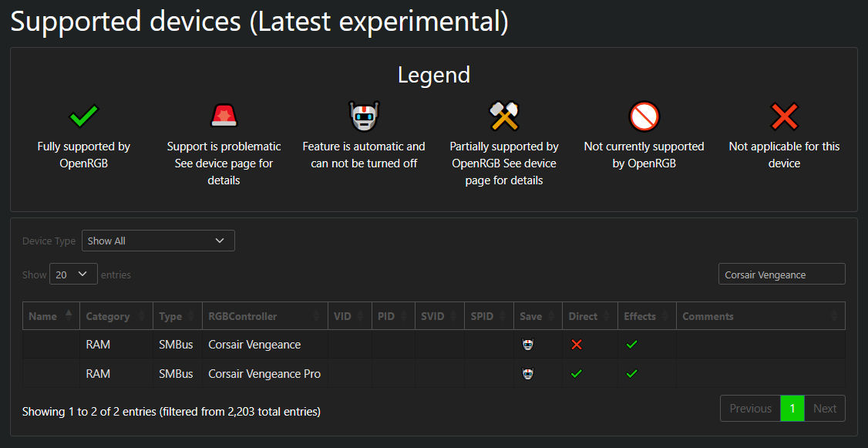Click the 'Showing 1 to 2 of 2 entries' text
The image size is (868, 448).
point(172,412)
